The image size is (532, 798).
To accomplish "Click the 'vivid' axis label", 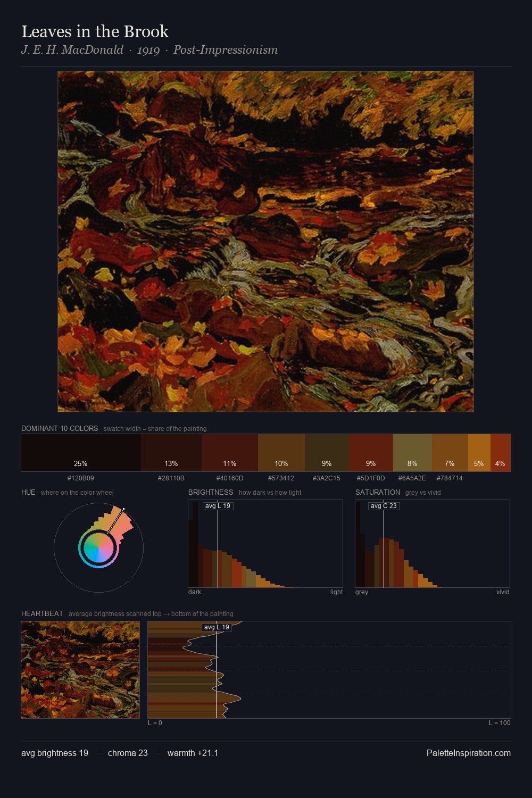I will click(x=503, y=592).
